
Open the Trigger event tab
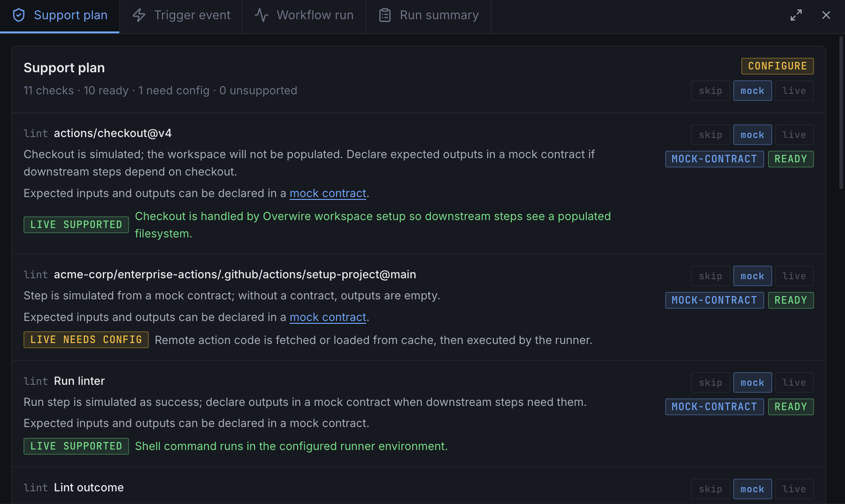pos(181,15)
